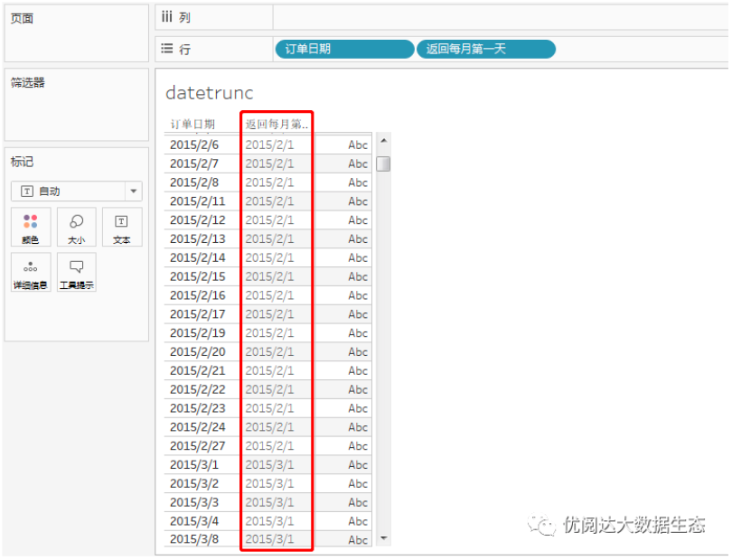Open the Size (大小) marks card
The height and width of the screenshot is (560, 732).
(77, 228)
